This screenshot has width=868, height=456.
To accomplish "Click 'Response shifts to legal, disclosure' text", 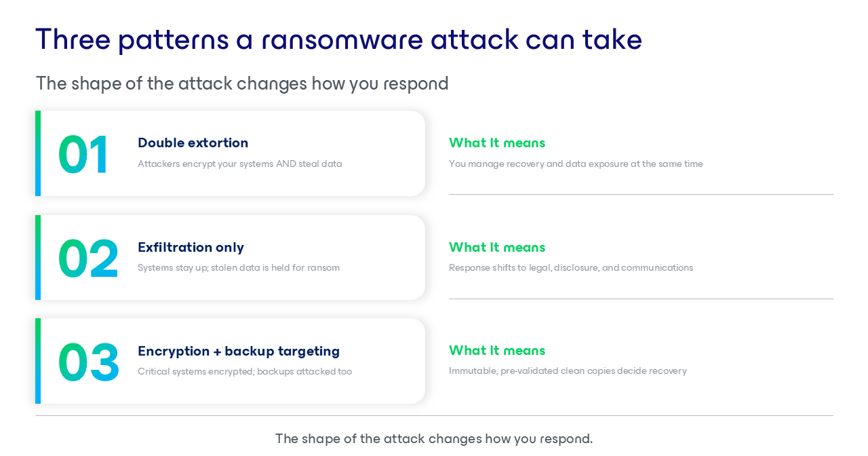I will [571, 267].
